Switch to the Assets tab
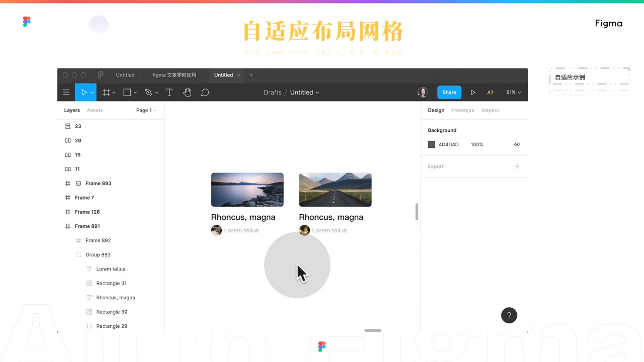 coord(95,111)
